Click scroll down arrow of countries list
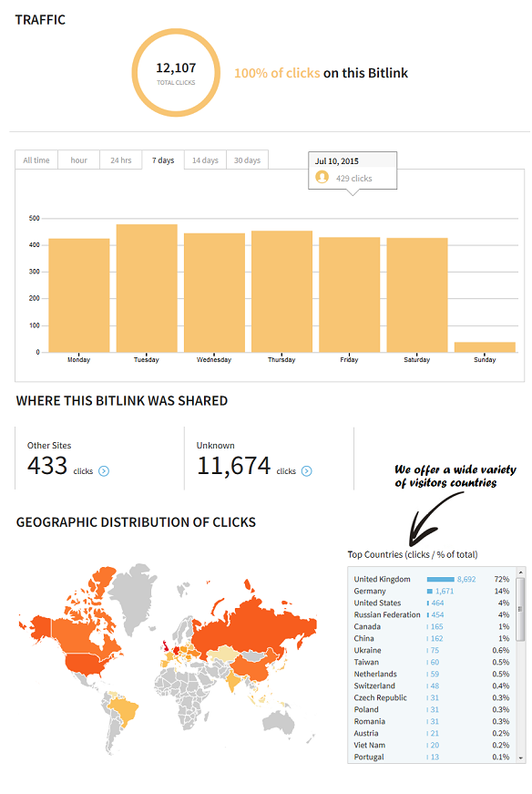Screen dimensions: 532x794 coord(520,758)
